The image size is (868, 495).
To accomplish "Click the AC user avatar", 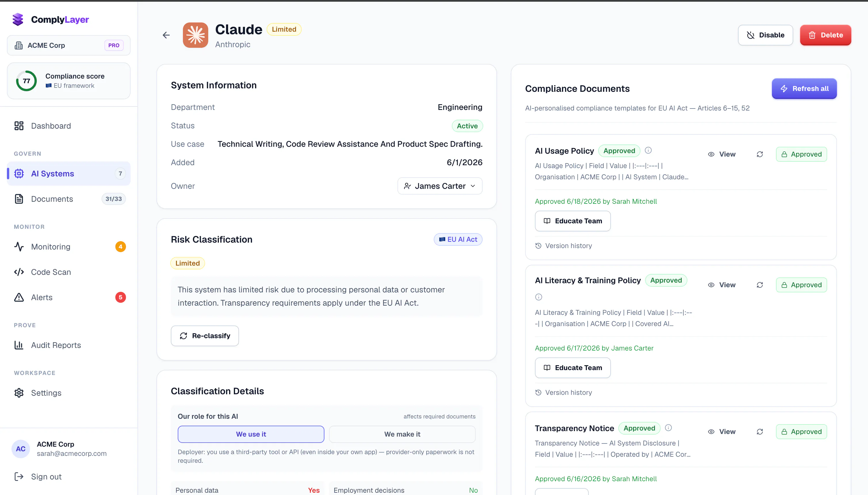I will (21, 449).
